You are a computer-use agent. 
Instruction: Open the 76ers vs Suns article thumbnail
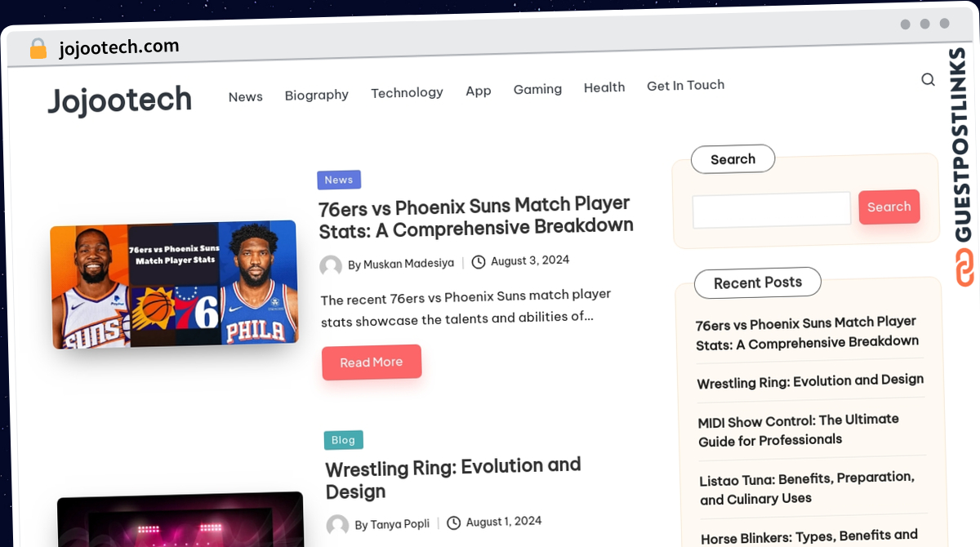coord(174,284)
